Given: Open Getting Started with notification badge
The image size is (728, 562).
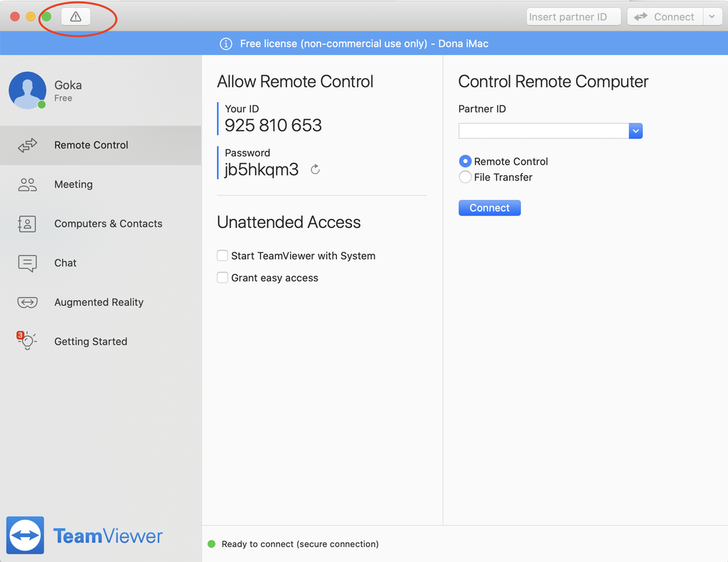Looking at the screenshot, I should [90, 341].
